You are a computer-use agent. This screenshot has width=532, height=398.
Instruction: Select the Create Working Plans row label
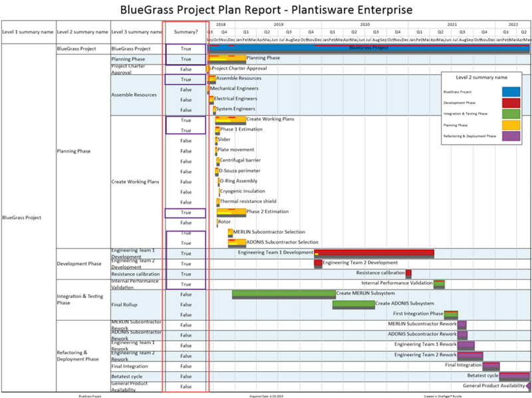135,182
